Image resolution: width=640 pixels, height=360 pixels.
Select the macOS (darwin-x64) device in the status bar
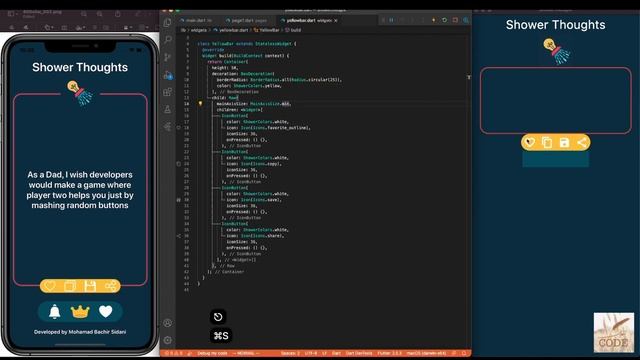[x=427, y=353]
